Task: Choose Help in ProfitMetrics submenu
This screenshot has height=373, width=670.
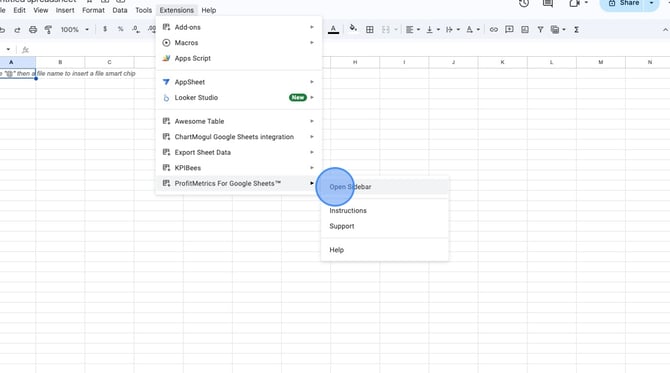Action: (x=385, y=250)
